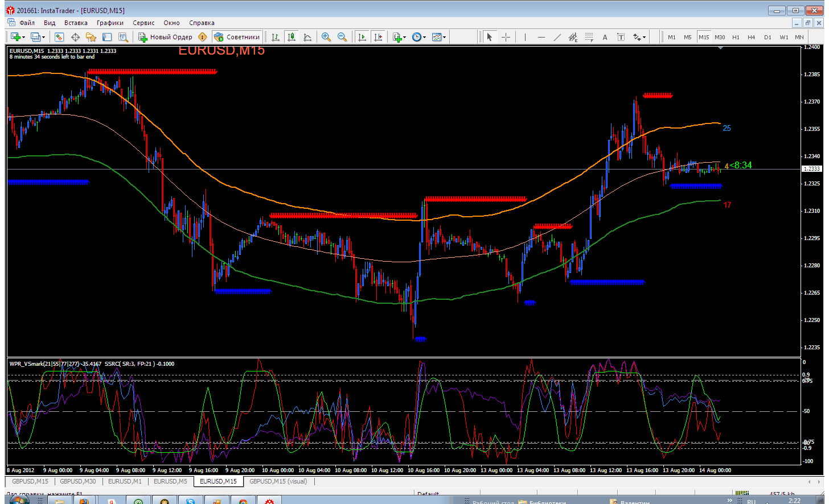This screenshot has height=504, width=829.
Task: Toggle chart auto scroll
Action: click(x=362, y=37)
